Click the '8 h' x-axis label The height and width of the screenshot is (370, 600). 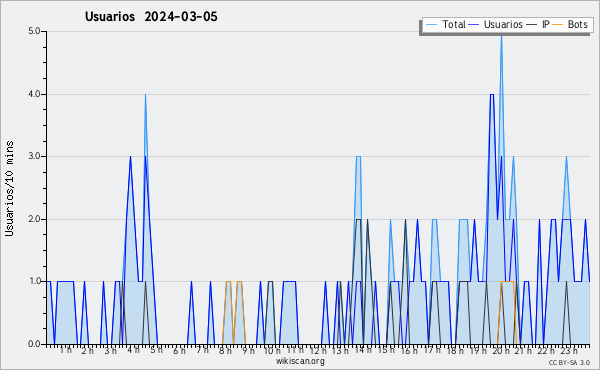pos(225,350)
